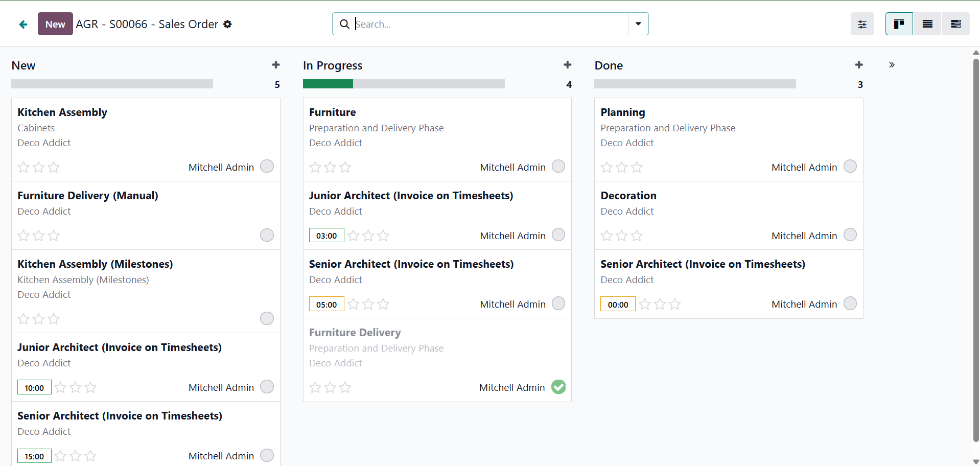Expand the folded column chevron
This screenshot has height=466, width=980.
pos(892,65)
